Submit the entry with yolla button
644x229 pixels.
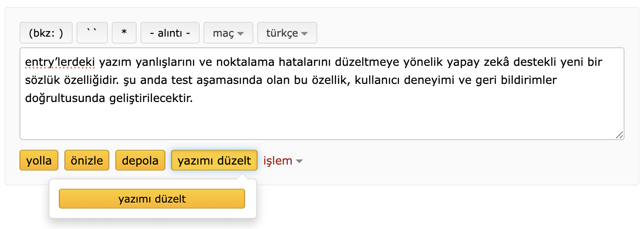click(x=39, y=160)
